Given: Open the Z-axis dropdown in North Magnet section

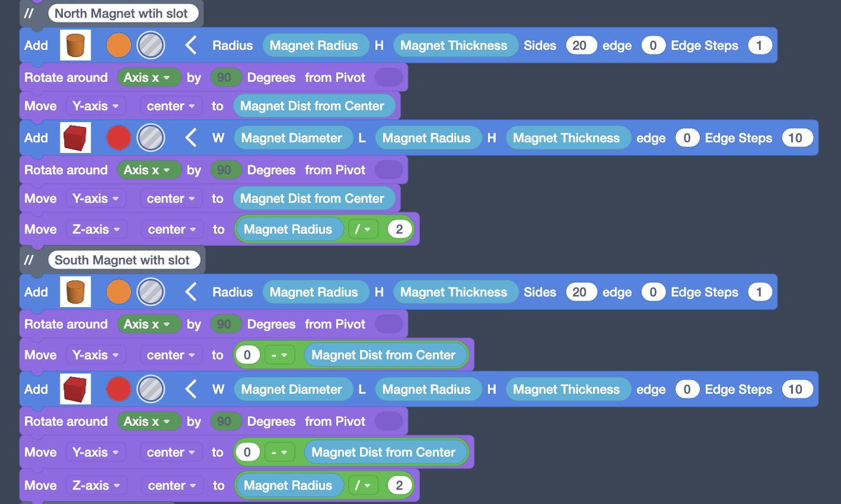Looking at the screenshot, I should click(96, 229).
